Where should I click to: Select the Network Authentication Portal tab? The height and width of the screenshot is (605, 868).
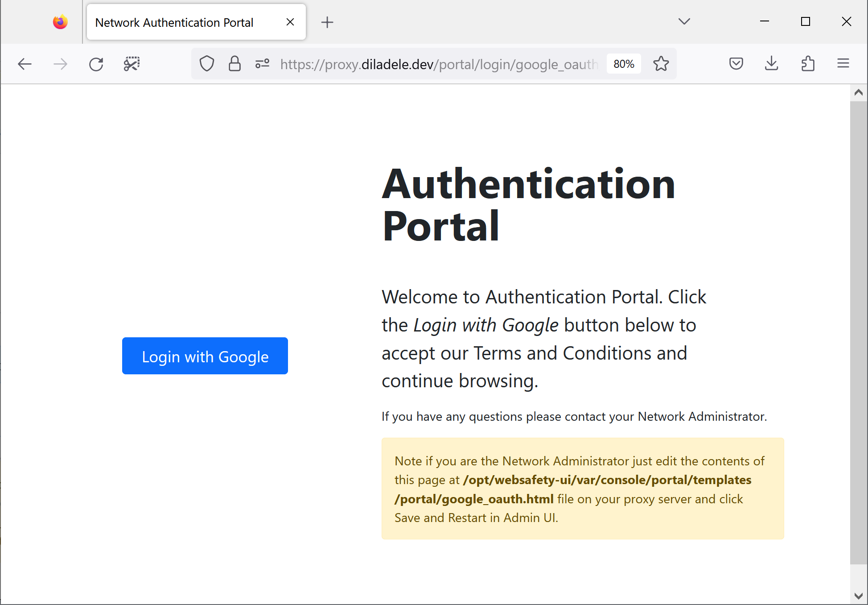(196, 22)
